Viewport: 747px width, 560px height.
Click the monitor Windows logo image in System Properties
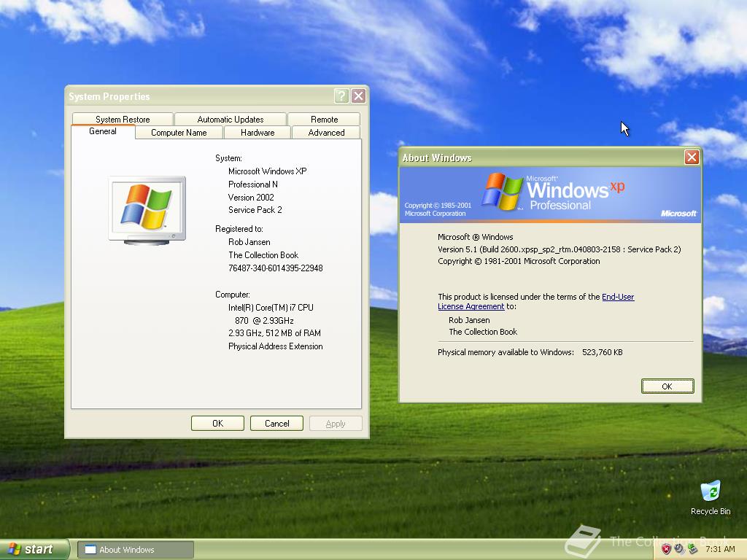coord(147,210)
